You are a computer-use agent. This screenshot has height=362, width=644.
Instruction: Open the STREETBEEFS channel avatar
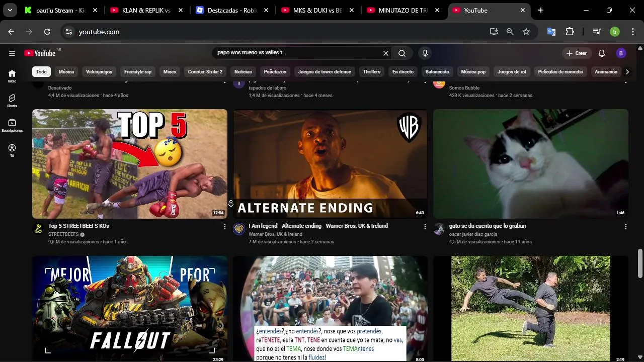[x=38, y=229]
